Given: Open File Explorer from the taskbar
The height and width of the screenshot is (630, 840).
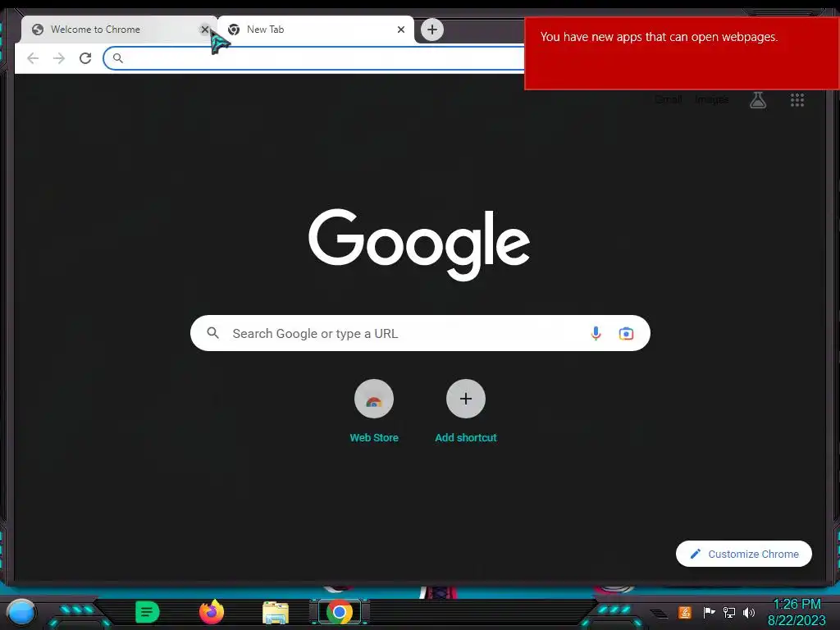Looking at the screenshot, I should [276, 612].
